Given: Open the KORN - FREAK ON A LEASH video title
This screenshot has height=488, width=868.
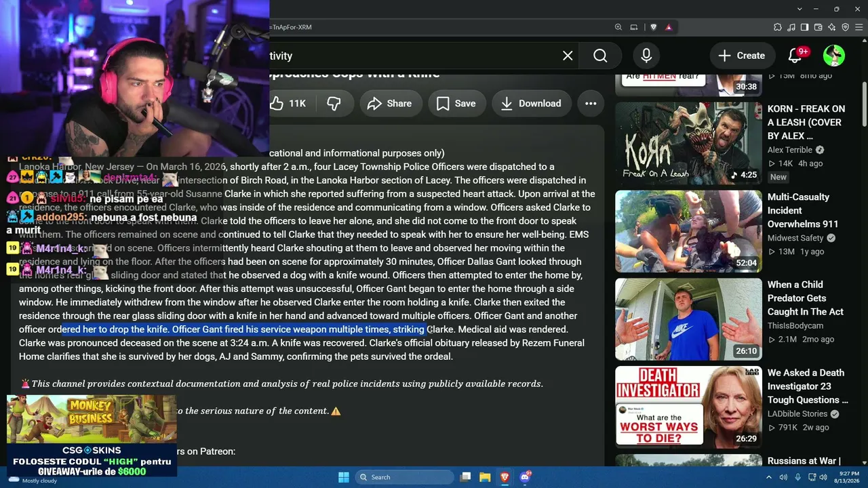Looking at the screenshot, I should (x=806, y=122).
